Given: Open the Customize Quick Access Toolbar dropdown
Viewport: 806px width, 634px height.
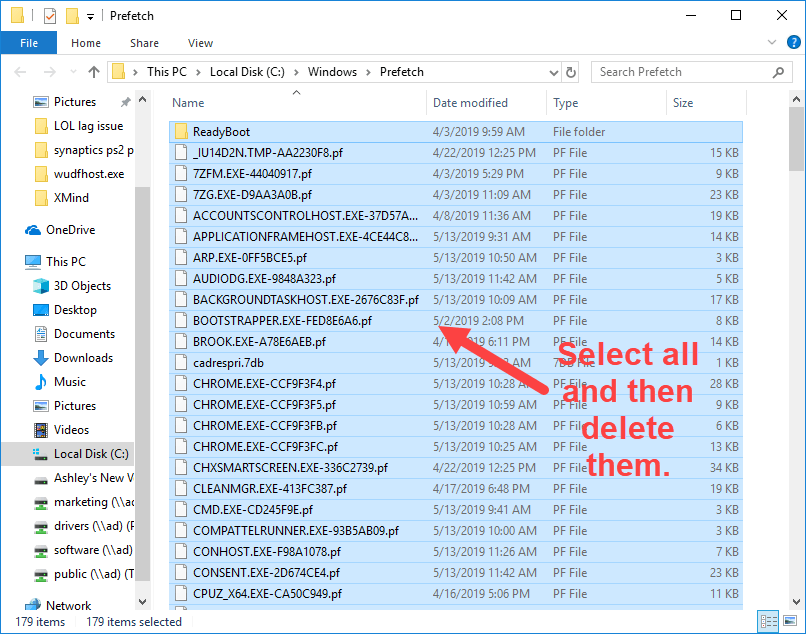Looking at the screenshot, I should [91, 16].
